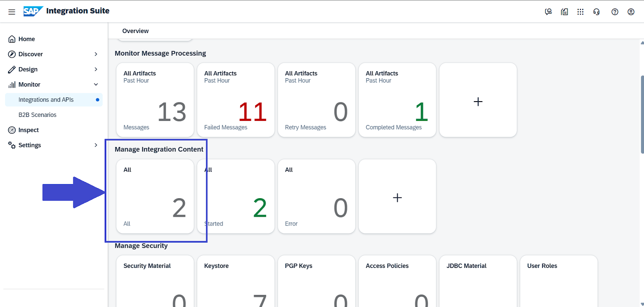Go to Home in the sidebar
Screen dimensions: 644x307
point(54,39)
